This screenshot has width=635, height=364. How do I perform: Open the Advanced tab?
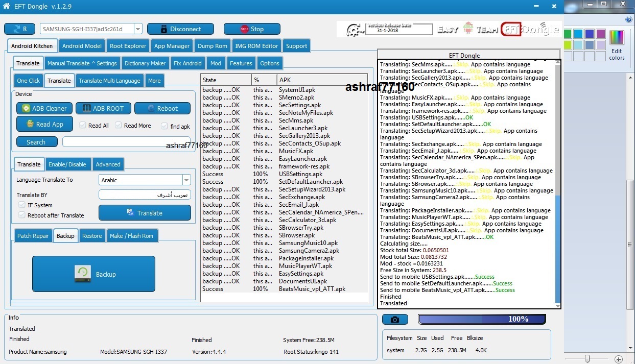[x=108, y=164]
